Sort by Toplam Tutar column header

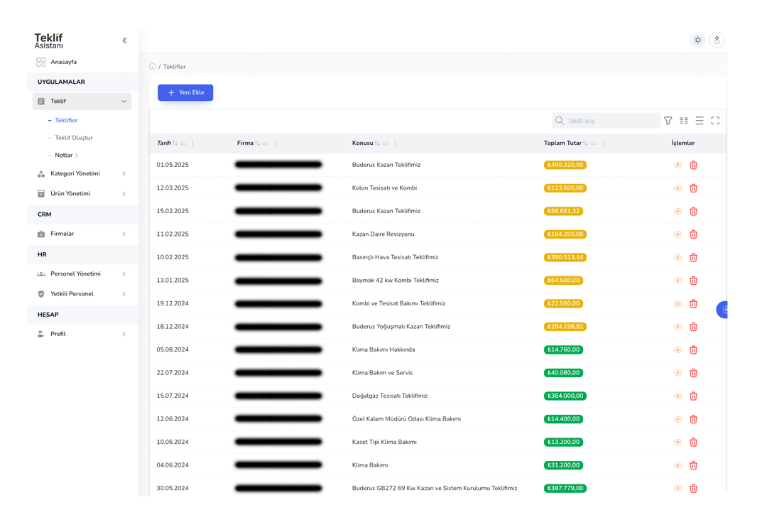coord(562,143)
